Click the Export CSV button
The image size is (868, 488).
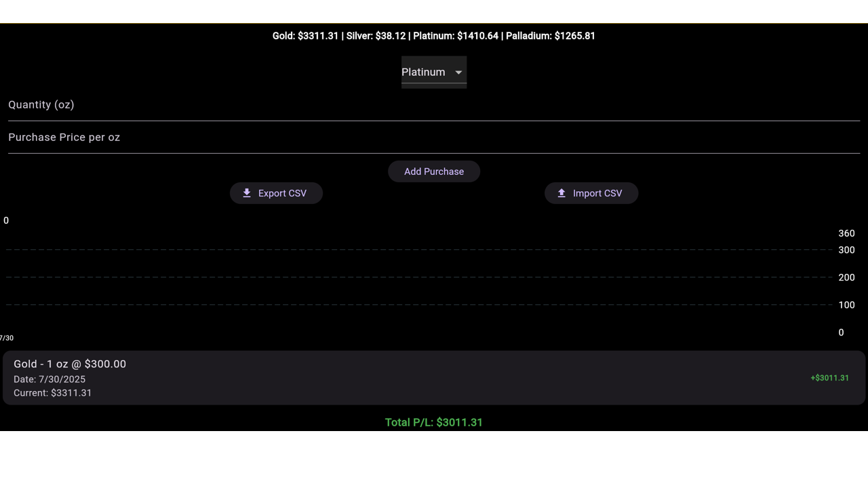[276, 193]
